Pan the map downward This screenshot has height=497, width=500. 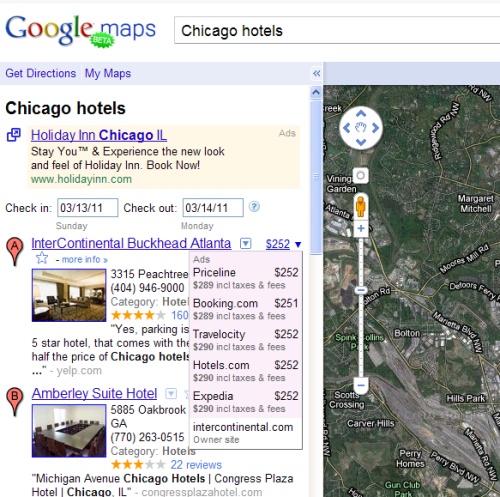tap(361, 142)
